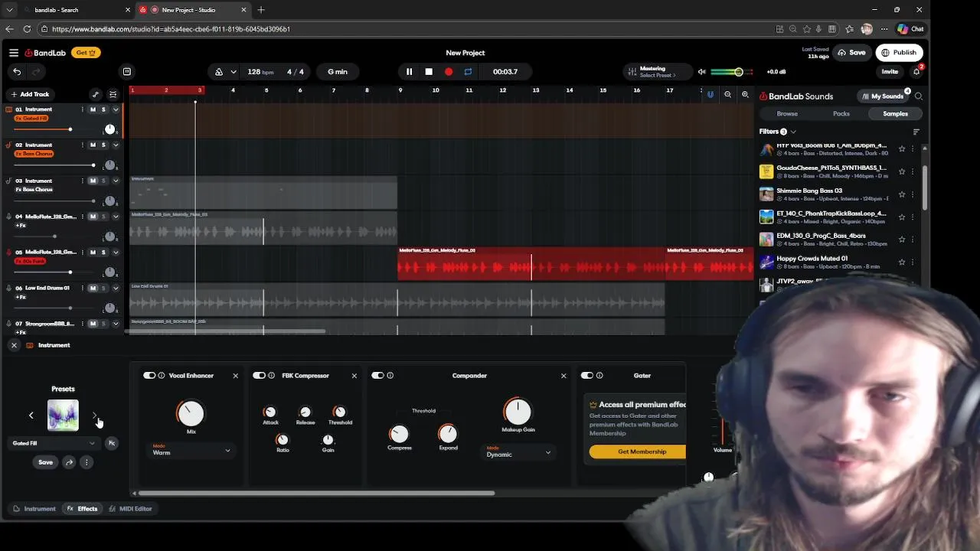Image resolution: width=980 pixels, height=551 pixels.
Task: Zoom out the timeline
Action: [727, 95]
